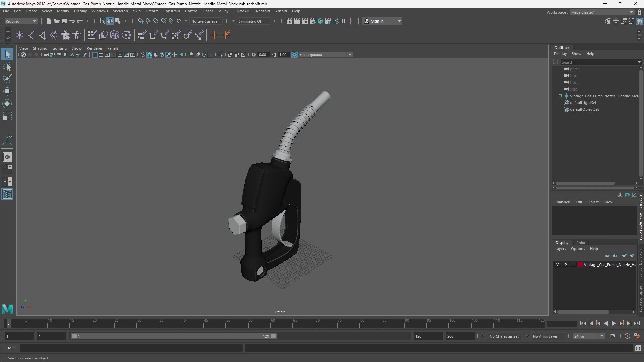The height and width of the screenshot is (362, 644).
Task: Toggle layer playback P box
Action: click(x=566, y=265)
